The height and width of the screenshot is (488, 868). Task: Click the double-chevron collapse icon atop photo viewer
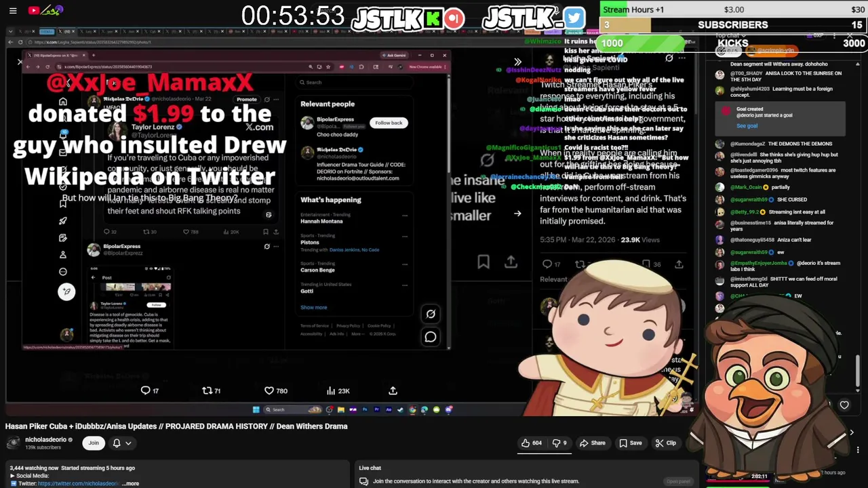coord(517,62)
